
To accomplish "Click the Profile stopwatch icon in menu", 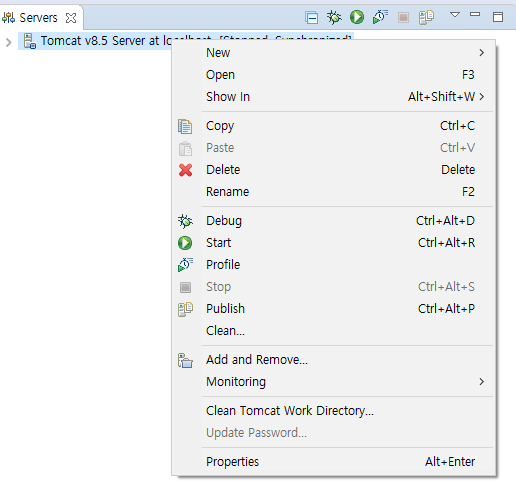I will [x=185, y=265].
